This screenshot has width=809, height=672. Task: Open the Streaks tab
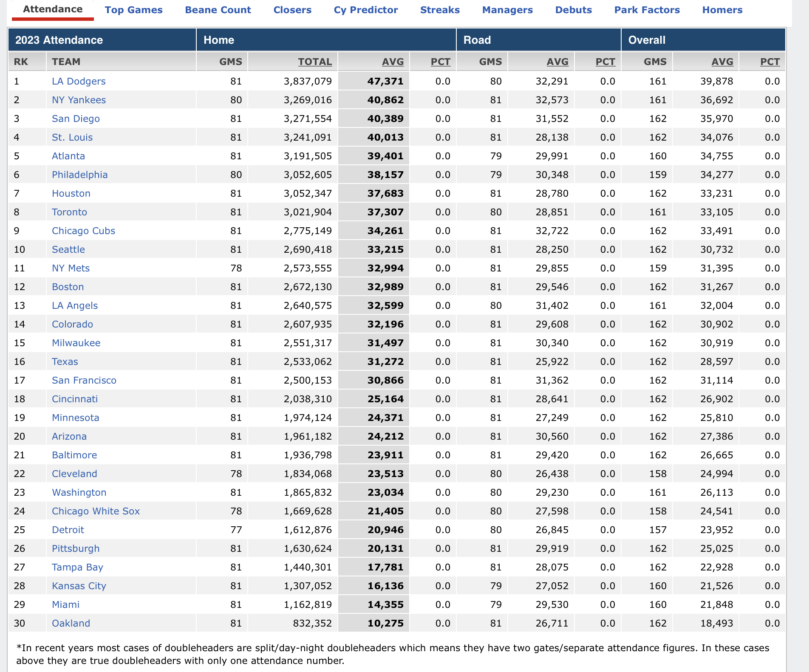pyautogui.click(x=440, y=10)
